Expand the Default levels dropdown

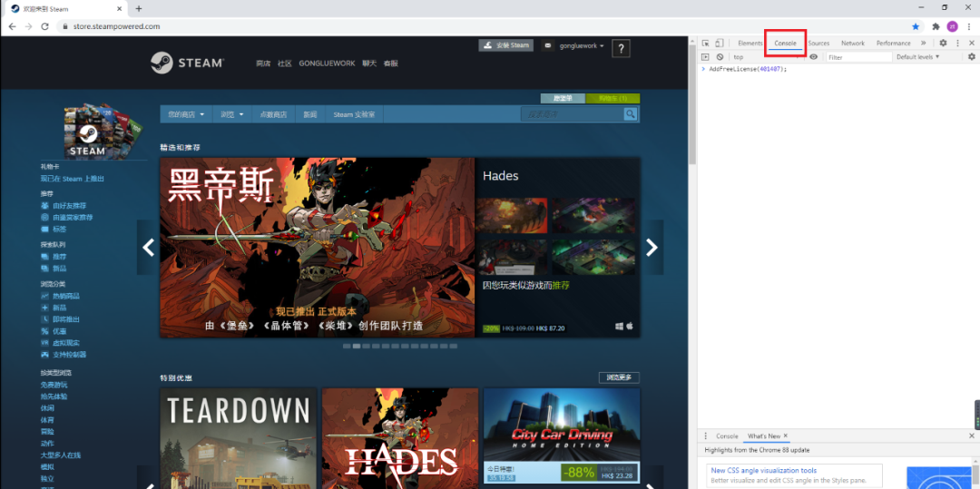(916, 57)
